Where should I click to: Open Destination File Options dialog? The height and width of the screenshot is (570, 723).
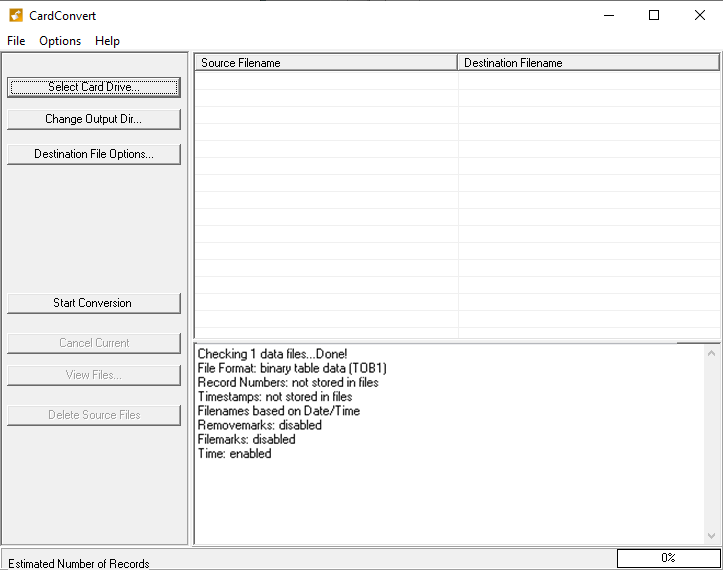coord(94,154)
